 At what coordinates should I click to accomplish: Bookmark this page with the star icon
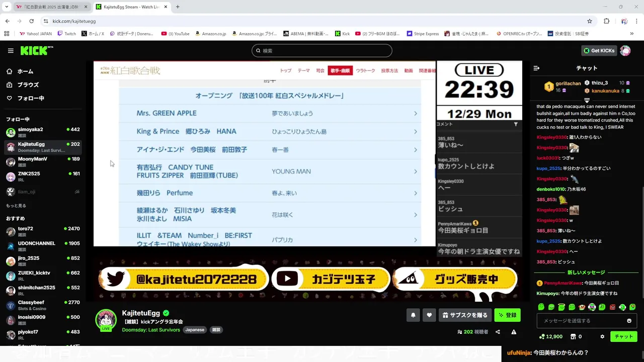[x=590, y=21]
